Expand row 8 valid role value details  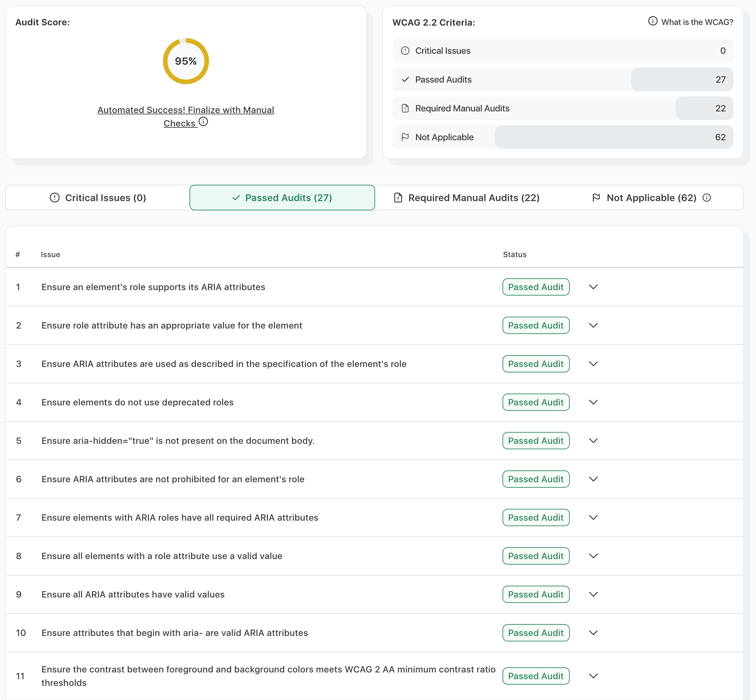point(593,556)
